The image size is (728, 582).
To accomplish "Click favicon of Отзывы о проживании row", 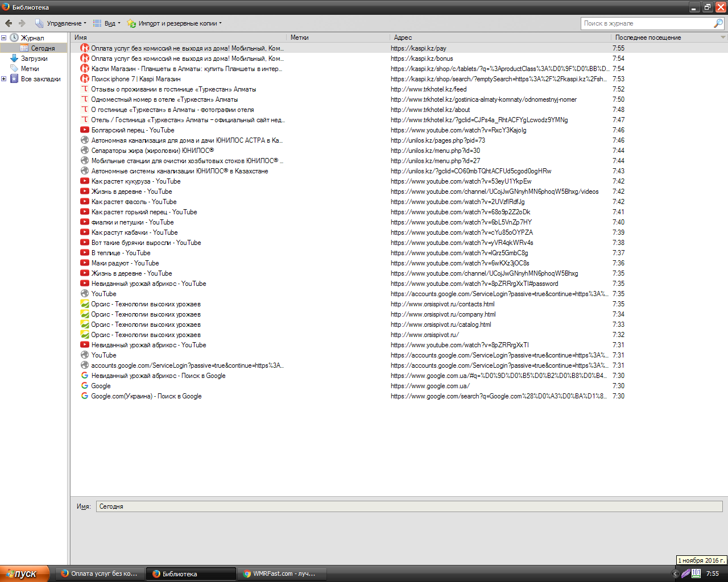I will [x=85, y=89].
